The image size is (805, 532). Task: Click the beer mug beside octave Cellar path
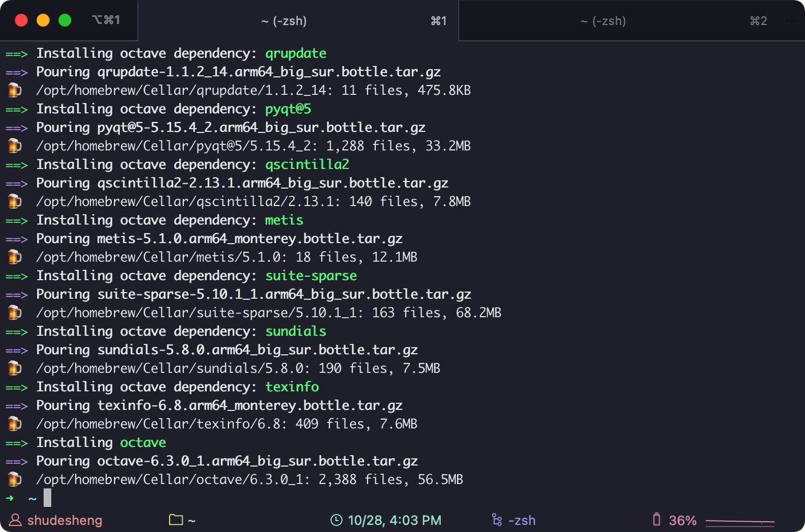[x=15, y=479]
